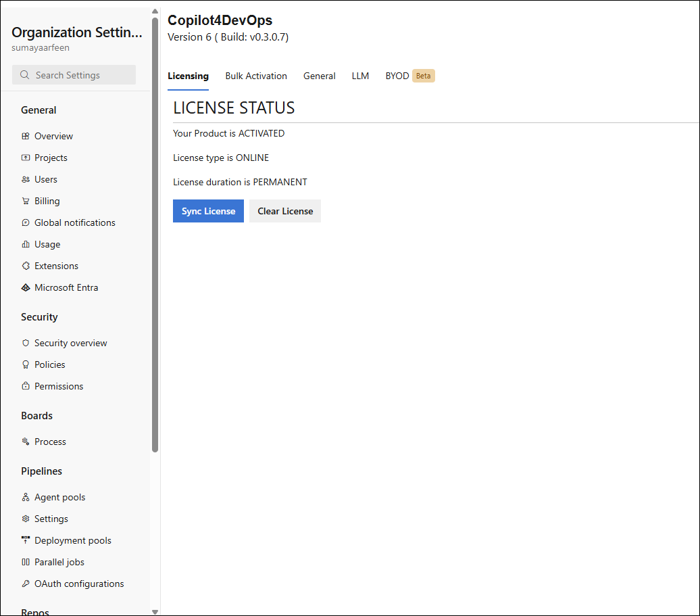Click sidebar scrollbar up arrow
This screenshot has width=700, height=616.
pyautogui.click(x=155, y=11)
